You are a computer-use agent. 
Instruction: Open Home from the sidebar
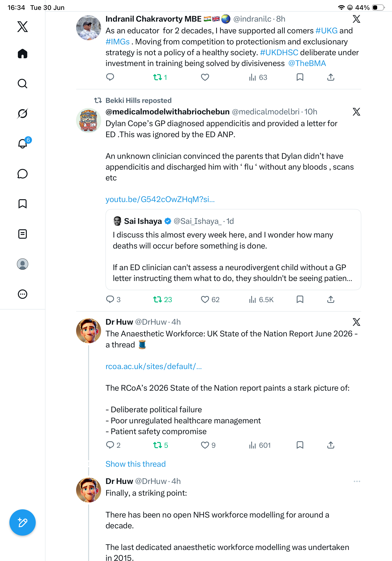(23, 54)
